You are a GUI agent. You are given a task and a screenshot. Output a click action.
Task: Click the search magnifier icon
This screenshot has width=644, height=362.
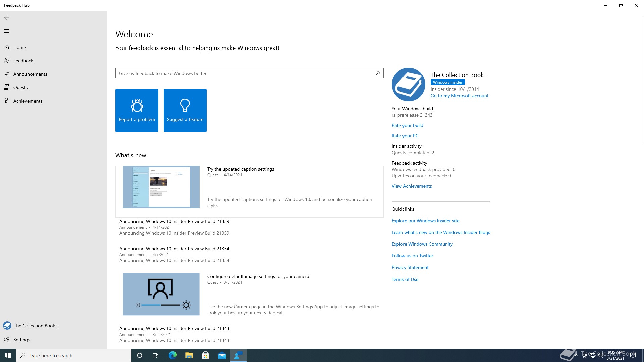coord(378,73)
